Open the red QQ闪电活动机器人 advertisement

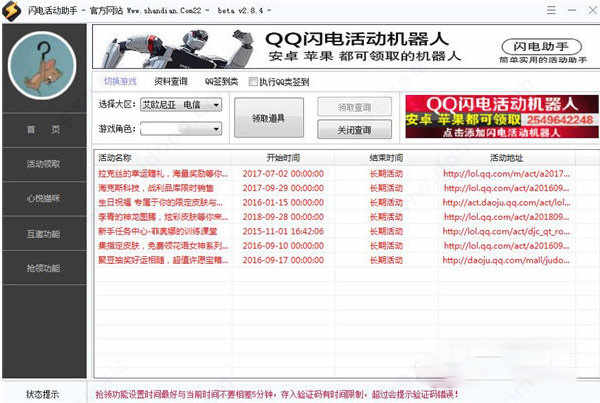click(502, 116)
